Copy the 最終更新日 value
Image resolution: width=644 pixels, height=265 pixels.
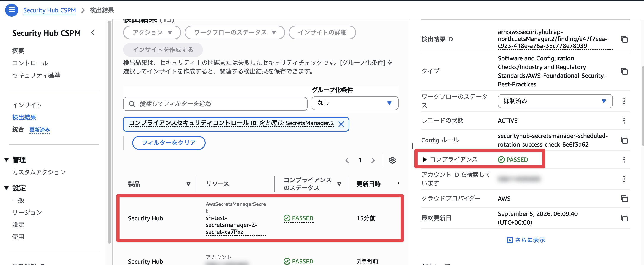[x=624, y=218]
